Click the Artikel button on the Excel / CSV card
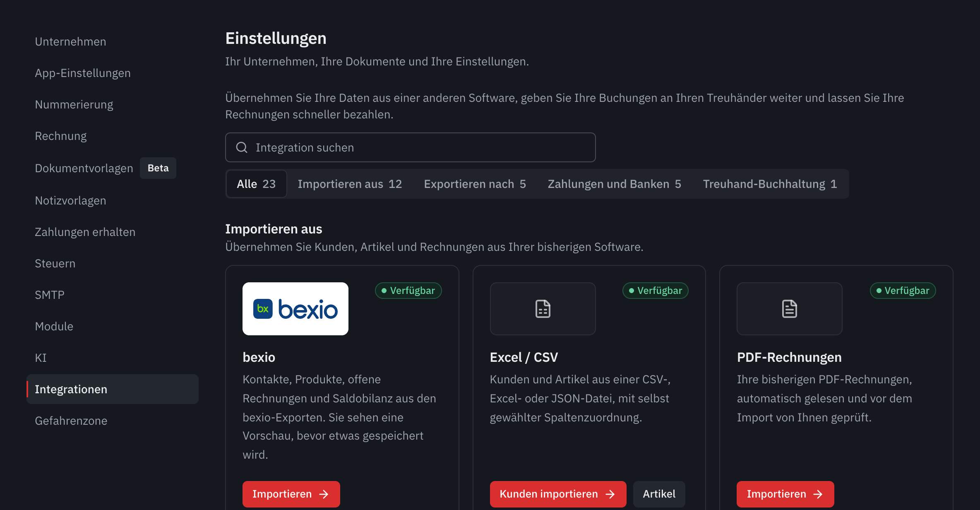Screen dimensions: 980x510 pos(659,494)
